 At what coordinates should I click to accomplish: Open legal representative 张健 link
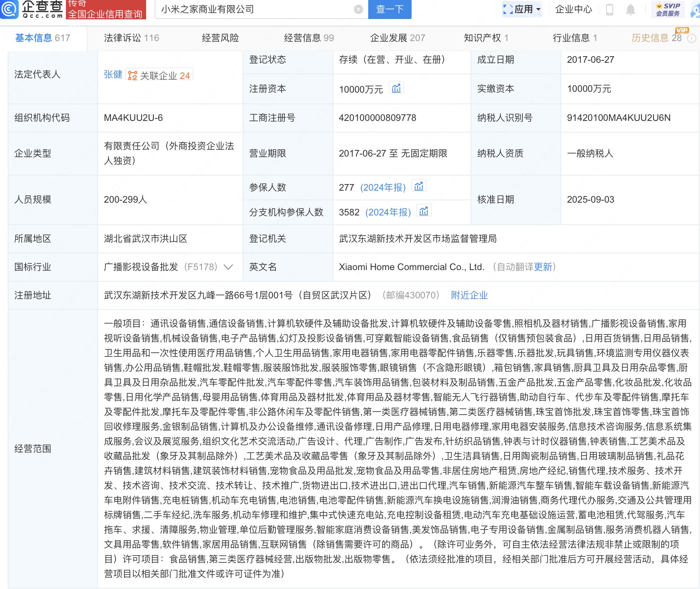tap(113, 74)
